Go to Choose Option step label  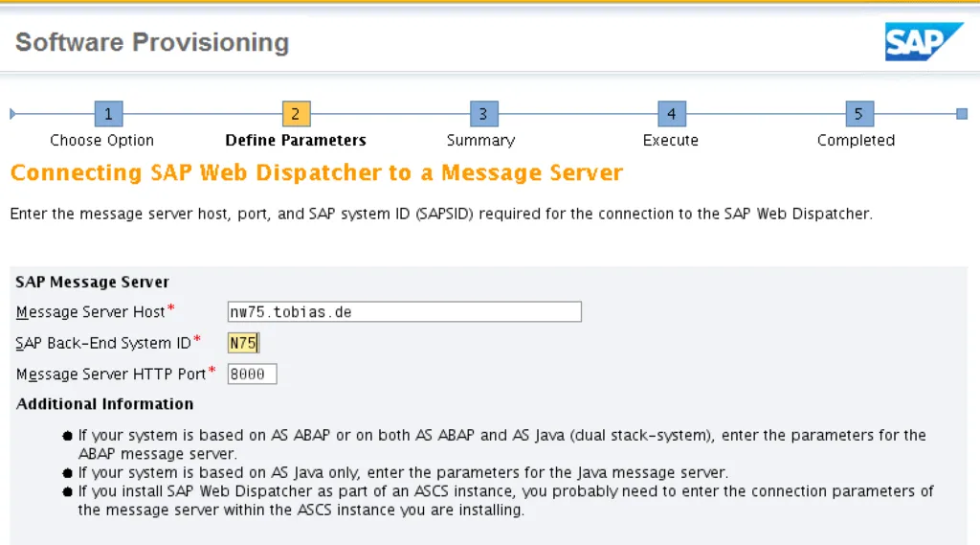click(x=101, y=140)
